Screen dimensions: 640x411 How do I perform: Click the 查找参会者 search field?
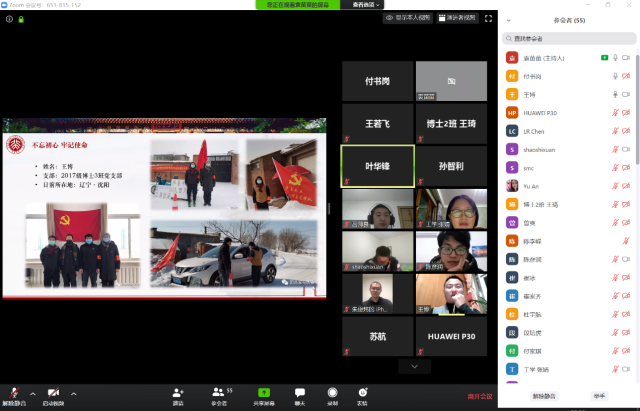[x=569, y=38]
